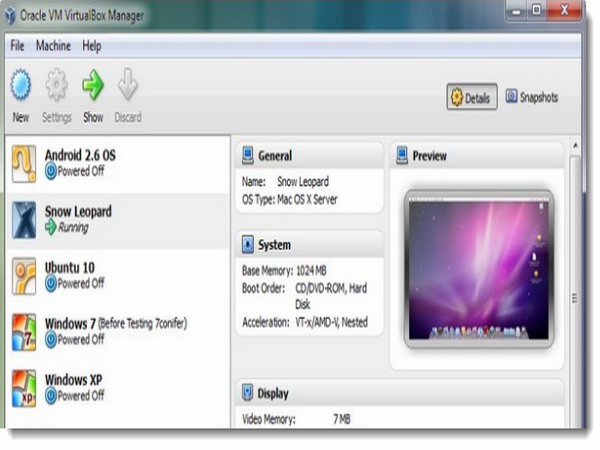Select the Windows XP name text
The image size is (600, 450).
tap(73, 380)
